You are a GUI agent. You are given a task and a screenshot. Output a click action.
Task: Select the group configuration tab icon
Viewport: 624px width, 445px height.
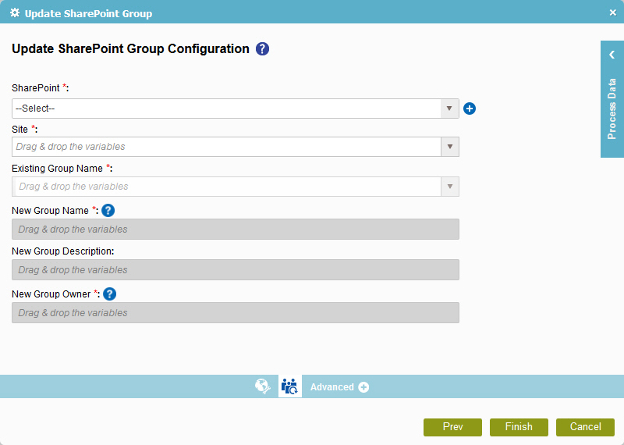pyautogui.click(x=290, y=386)
